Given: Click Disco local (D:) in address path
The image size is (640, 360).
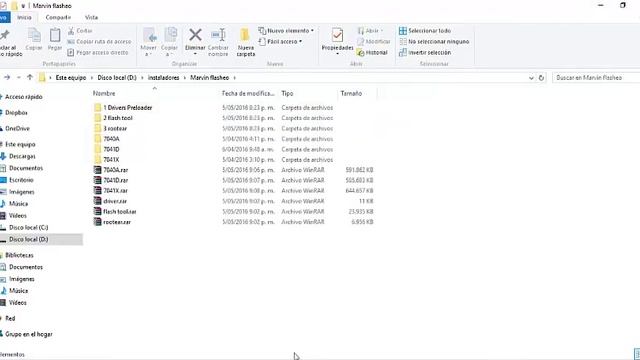Looking at the screenshot, I should pyautogui.click(x=117, y=78).
